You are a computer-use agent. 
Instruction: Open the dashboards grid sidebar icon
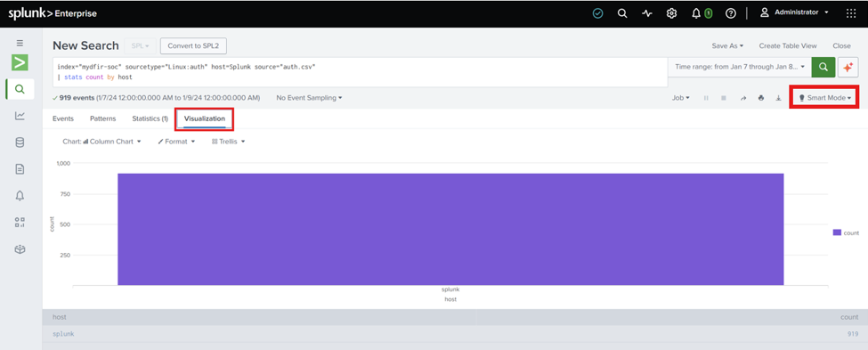tap(20, 222)
